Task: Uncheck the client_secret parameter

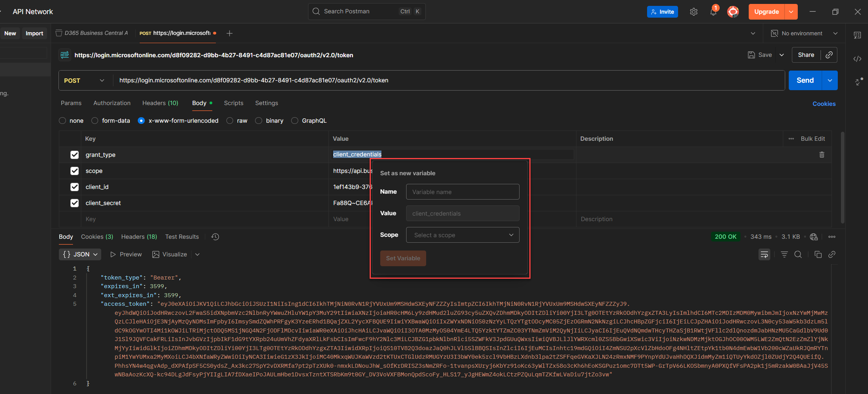Action: 75,203
